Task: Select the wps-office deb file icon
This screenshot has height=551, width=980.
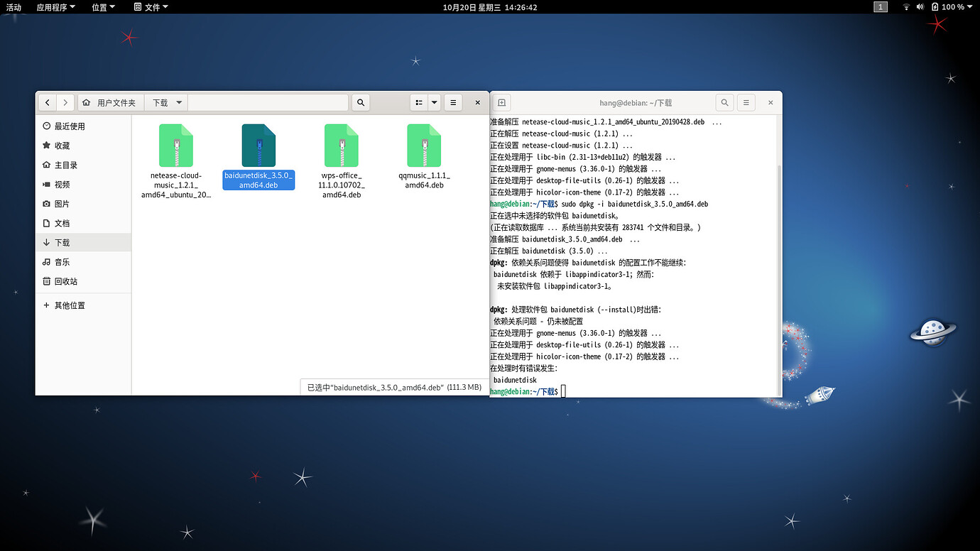Action: point(342,146)
